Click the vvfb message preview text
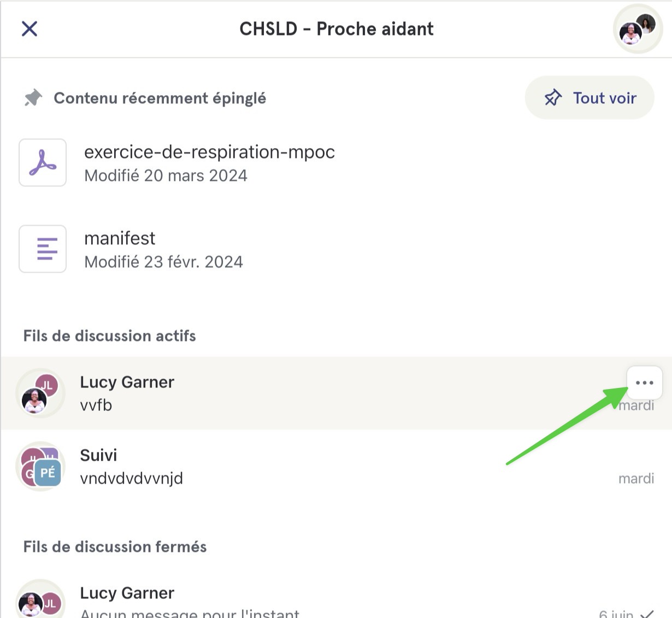 (x=96, y=405)
